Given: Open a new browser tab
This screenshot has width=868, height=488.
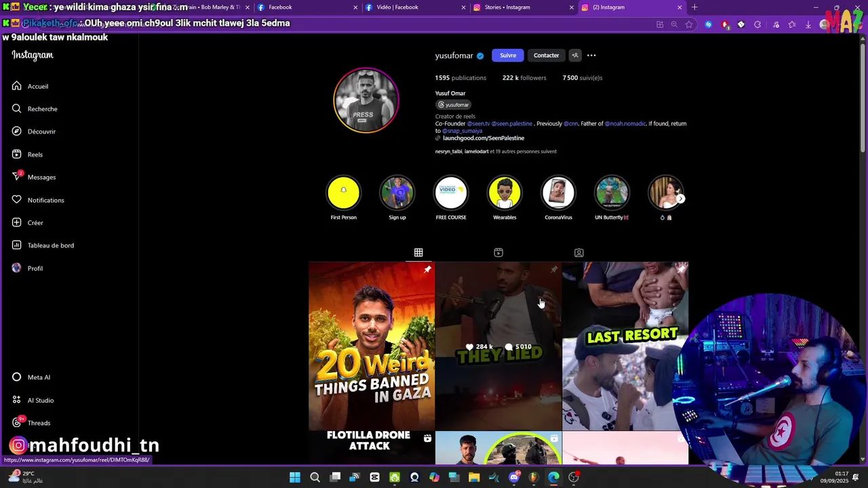Looking at the screenshot, I should pos(694,7).
